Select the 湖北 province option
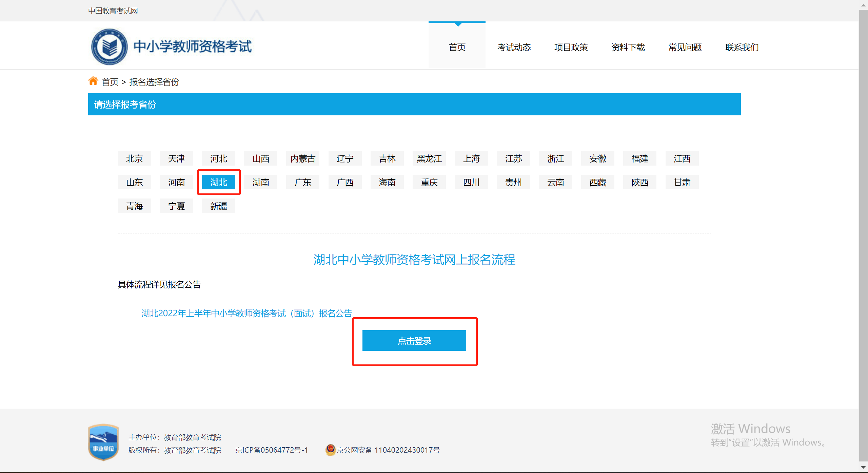Image resolution: width=868 pixels, height=473 pixels. click(219, 182)
